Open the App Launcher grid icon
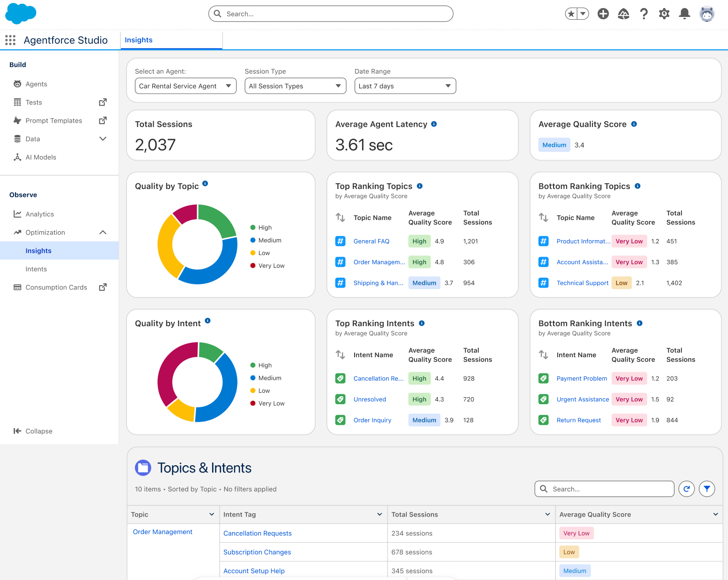The height and width of the screenshot is (580, 728). tap(10, 40)
